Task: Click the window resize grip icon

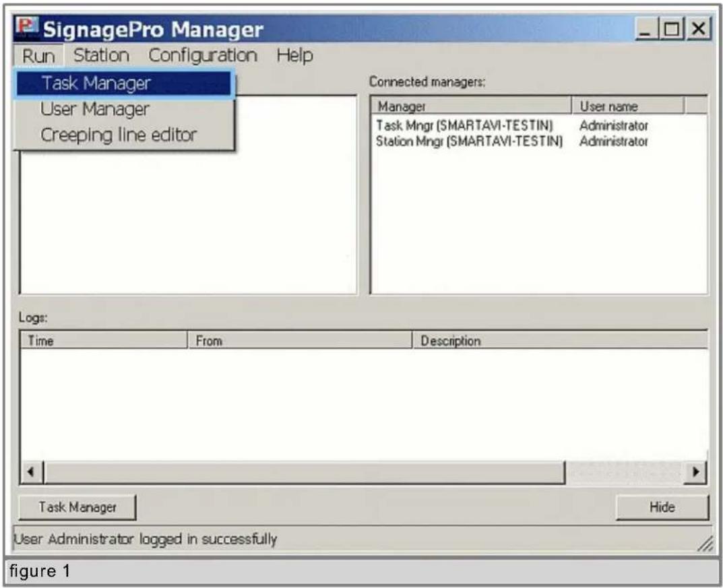Action: tap(705, 544)
